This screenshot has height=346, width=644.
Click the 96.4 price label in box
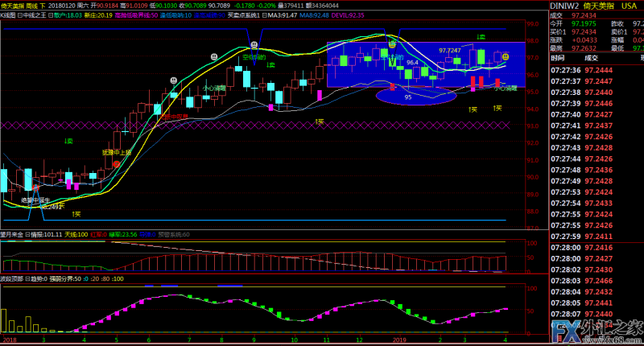tap(411, 62)
